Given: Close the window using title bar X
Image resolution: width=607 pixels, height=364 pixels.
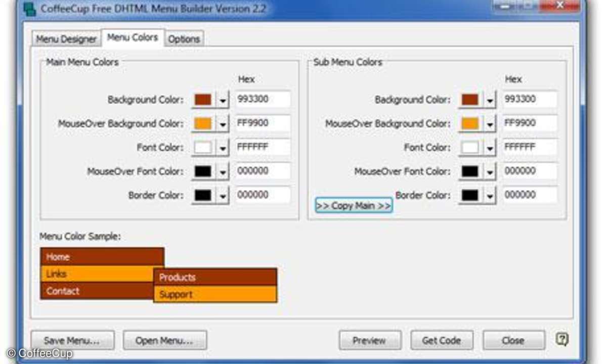Looking at the screenshot, I should point(560,6).
